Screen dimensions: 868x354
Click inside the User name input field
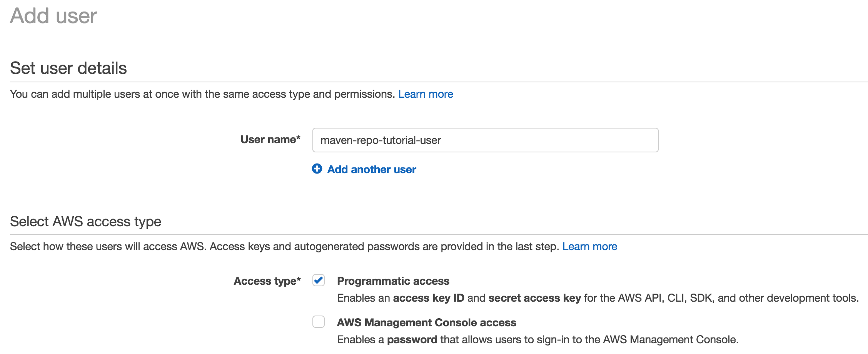point(485,140)
